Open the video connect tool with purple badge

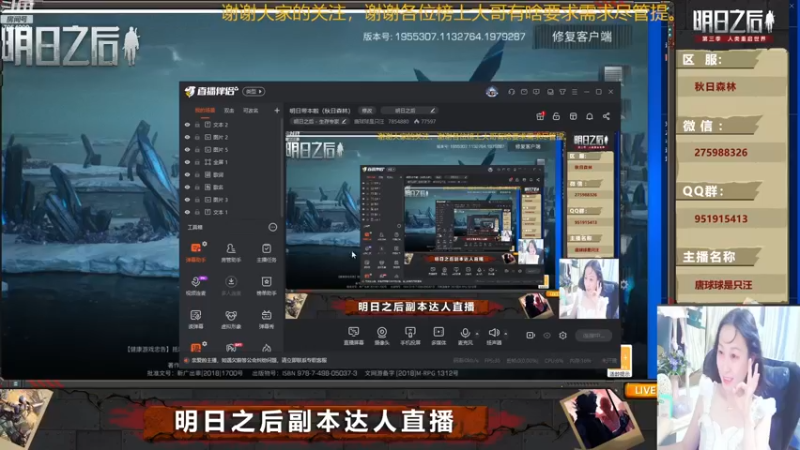pyautogui.click(x=196, y=285)
